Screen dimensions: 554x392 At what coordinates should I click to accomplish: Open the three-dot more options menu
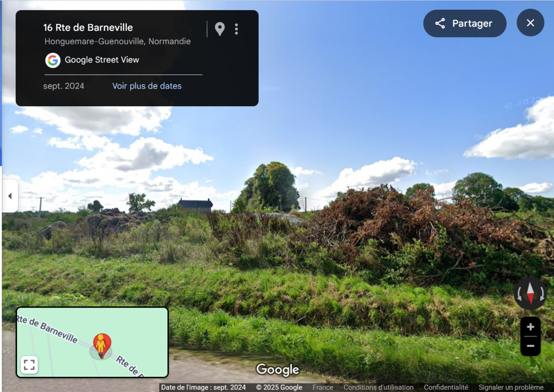tap(236, 29)
